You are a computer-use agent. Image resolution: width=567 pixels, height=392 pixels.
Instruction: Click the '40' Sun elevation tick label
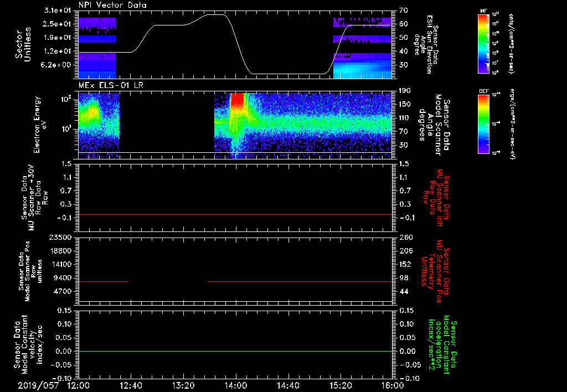[404, 51]
